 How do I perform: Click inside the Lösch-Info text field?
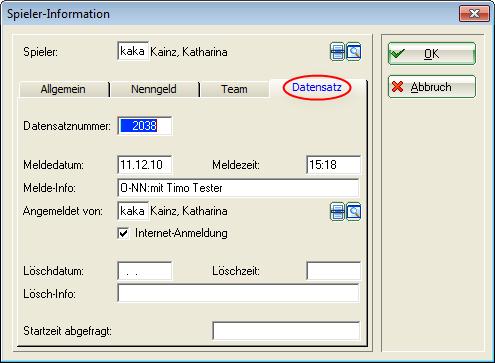[238, 293]
